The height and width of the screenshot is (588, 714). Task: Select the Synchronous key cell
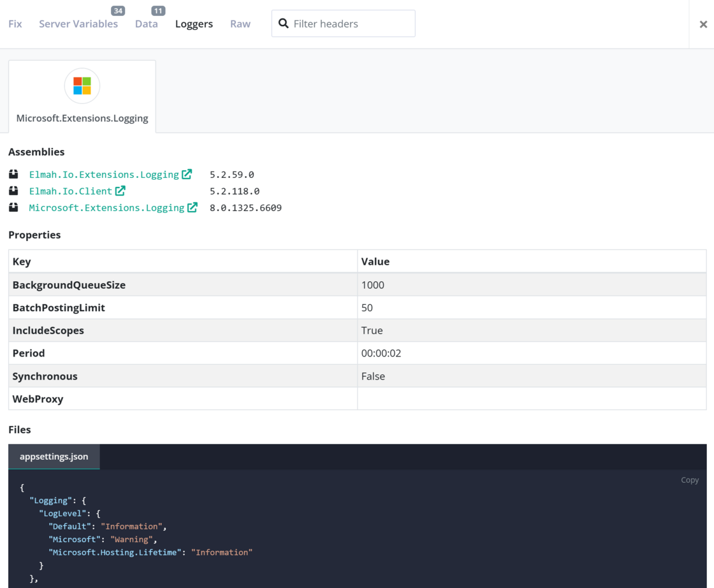coord(182,376)
